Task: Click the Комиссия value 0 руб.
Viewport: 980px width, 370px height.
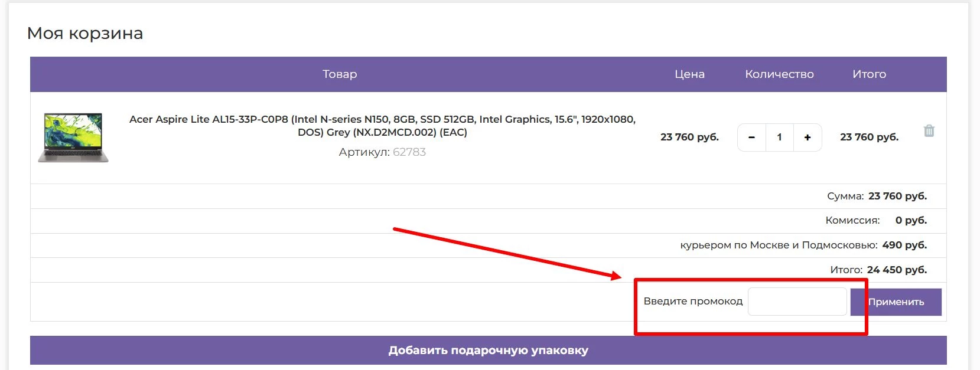Action: 911,220
